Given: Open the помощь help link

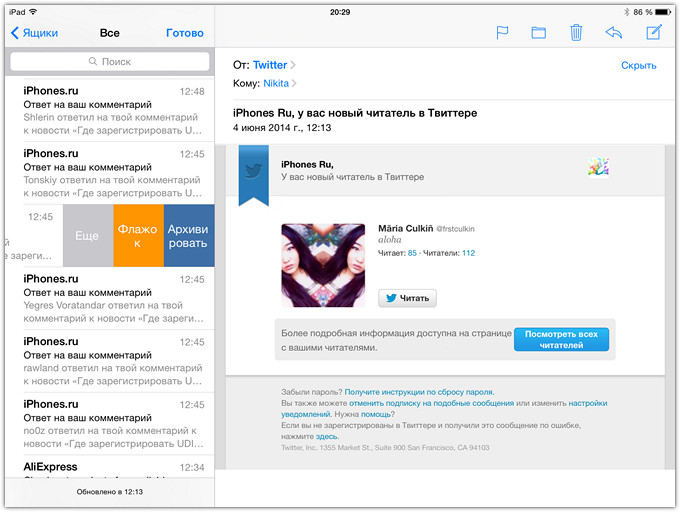Looking at the screenshot, I should [376, 414].
